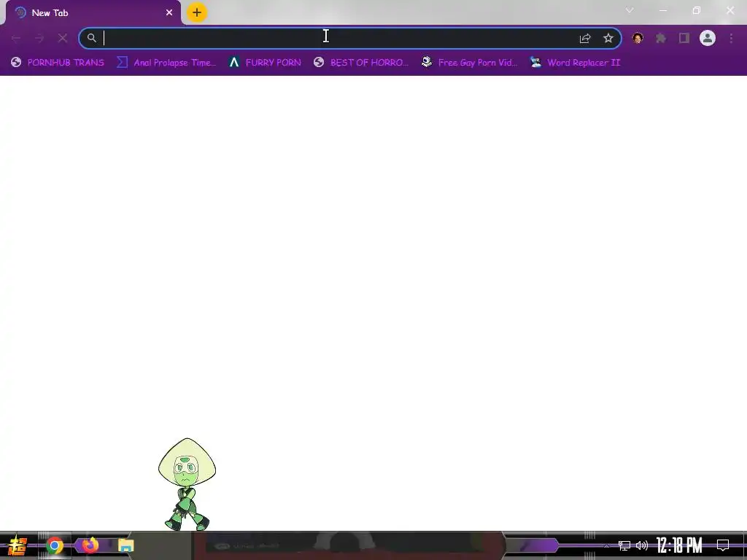The image size is (747, 560).
Task: Minimize the Chrome window
Action: coord(662,10)
